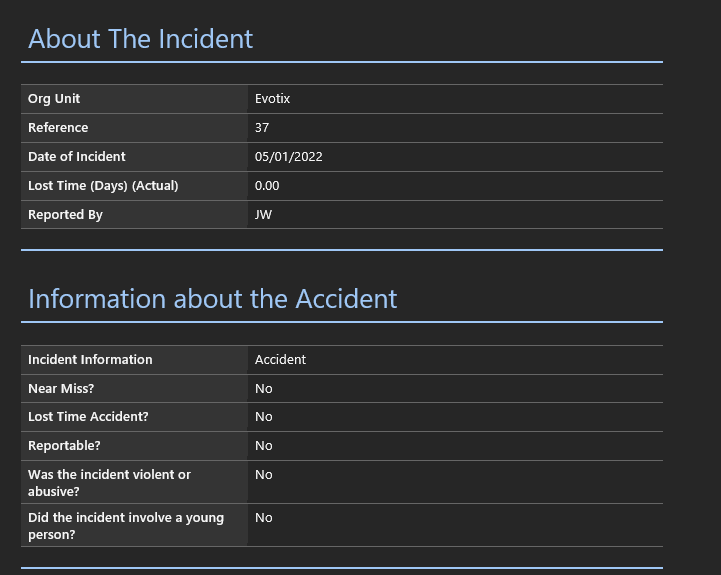This screenshot has height=575, width=721.
Task: Click the Date of Incident label
Action: pyautogui.click(x=77, y=157)
